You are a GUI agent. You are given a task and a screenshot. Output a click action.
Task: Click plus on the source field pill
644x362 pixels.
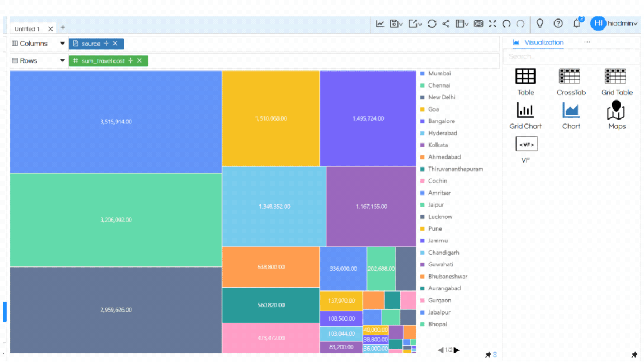(106, 44)
